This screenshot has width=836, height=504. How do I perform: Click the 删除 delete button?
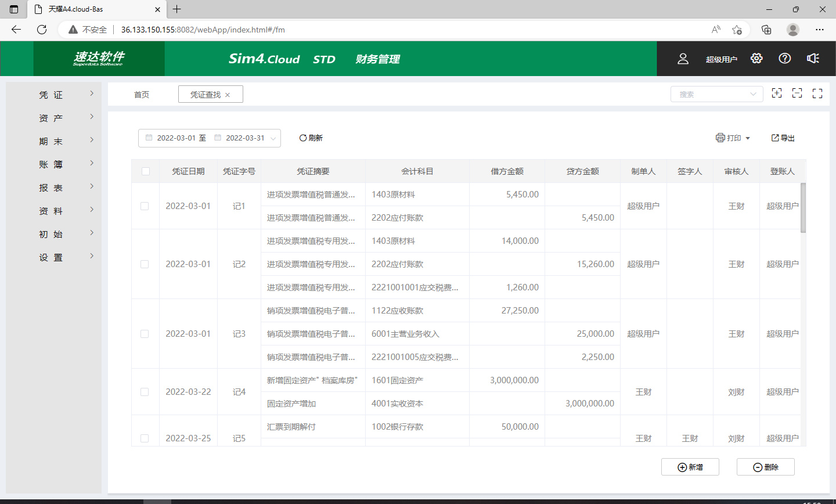coord(765,467)
